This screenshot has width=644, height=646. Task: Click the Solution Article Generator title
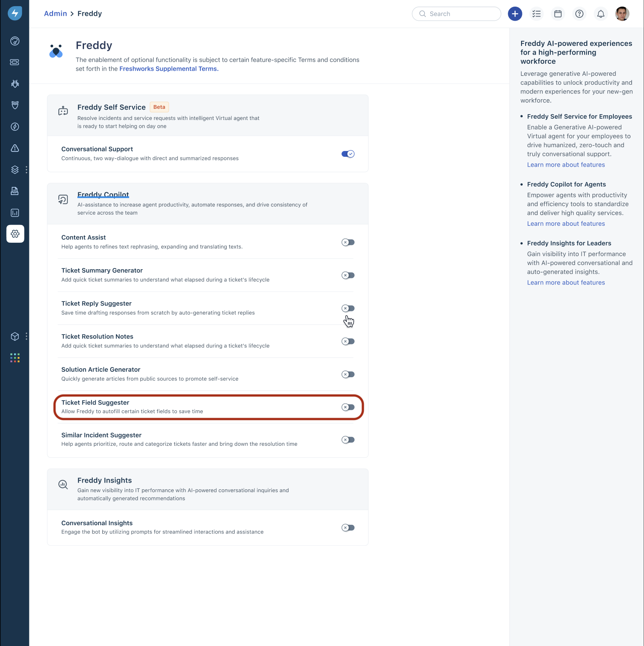[x=101, y=370]
